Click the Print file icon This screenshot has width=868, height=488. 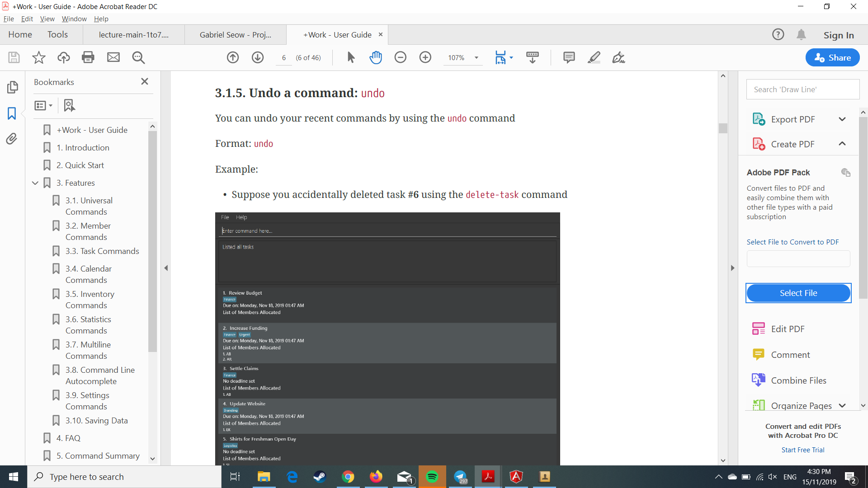88,57
